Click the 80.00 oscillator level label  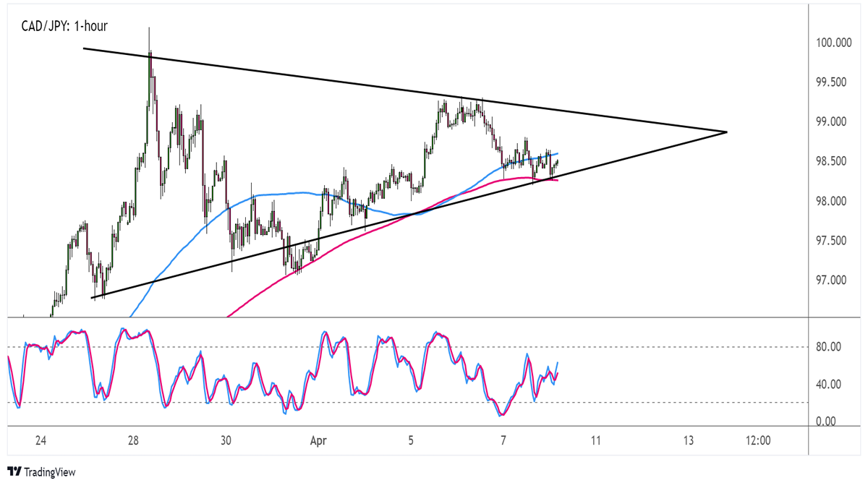pyautogui.click(x=828, y=347)
